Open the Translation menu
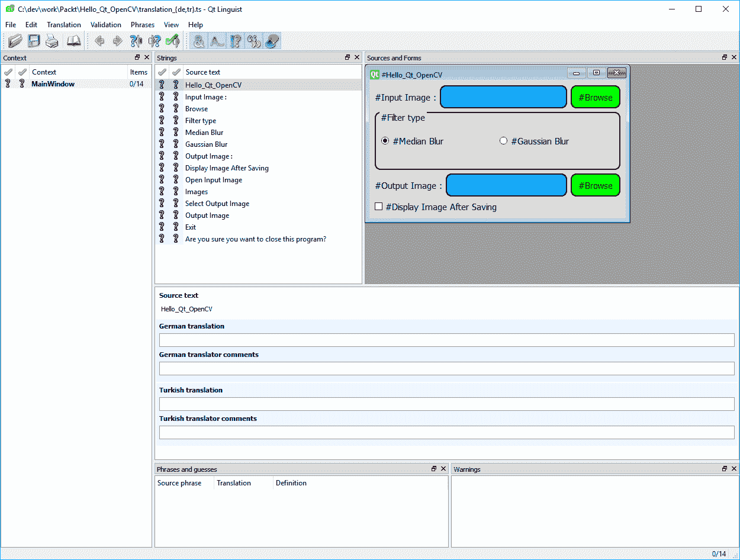Viewport: 740px width, 560px height. pyautogui.click(x=64, y=25)
